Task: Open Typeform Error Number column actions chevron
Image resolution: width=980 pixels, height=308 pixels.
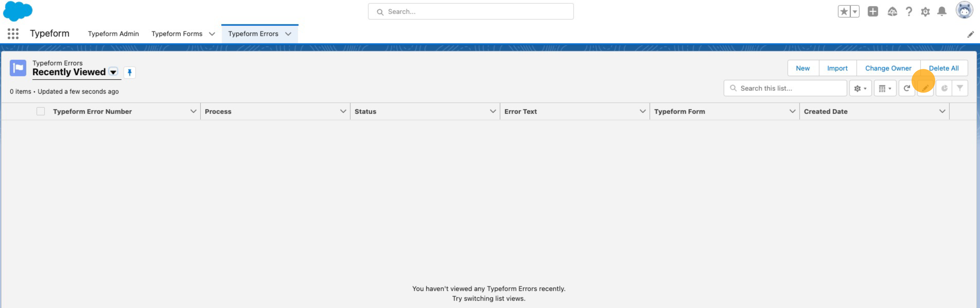Action: point(193,112)
